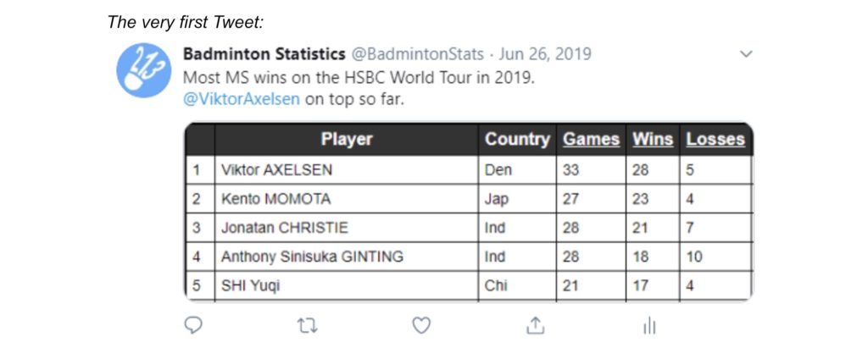This screenshot has height=348, width=868.
Task: Sort table by Wins column header
Action: pos(653,140)
